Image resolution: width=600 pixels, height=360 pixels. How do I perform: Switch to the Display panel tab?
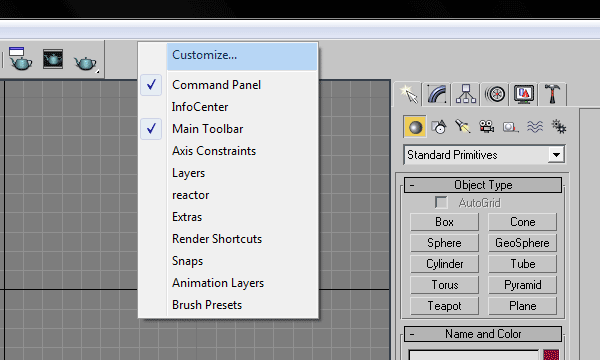524,94
